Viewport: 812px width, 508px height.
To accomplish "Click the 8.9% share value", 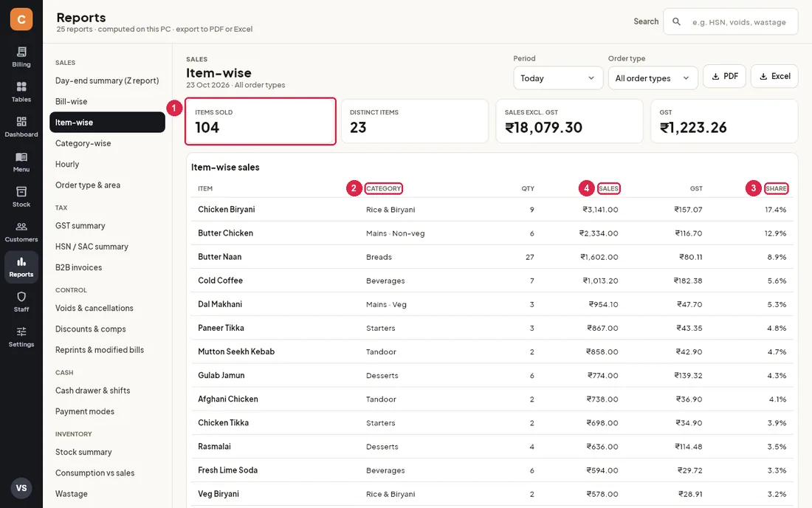I will coord(777,257).
